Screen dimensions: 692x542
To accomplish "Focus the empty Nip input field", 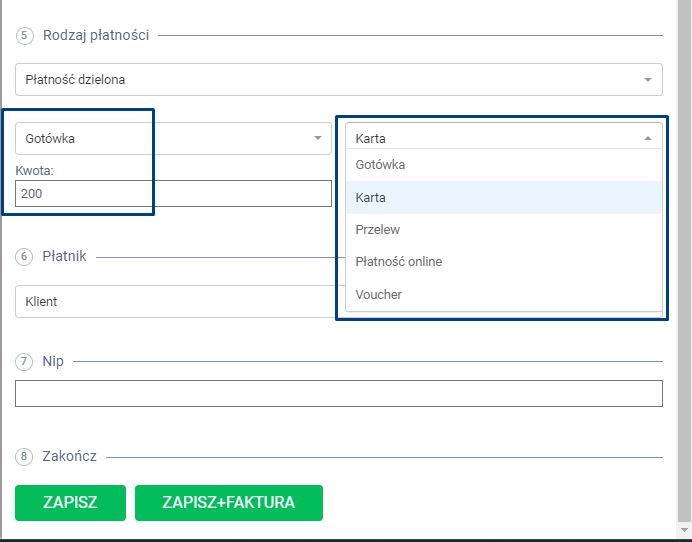I will (x=338, y=394).
